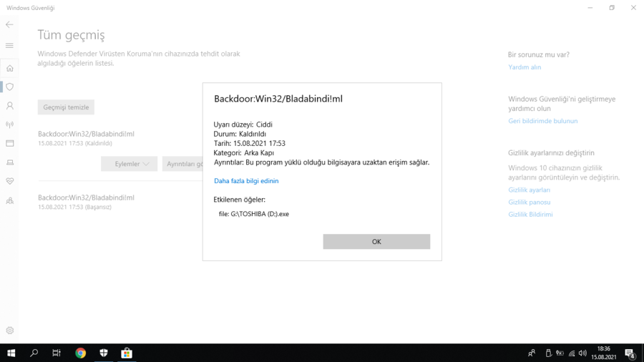Open the Windows Start menu
This screenshot has width=644, height=362.
coord(11,353)
